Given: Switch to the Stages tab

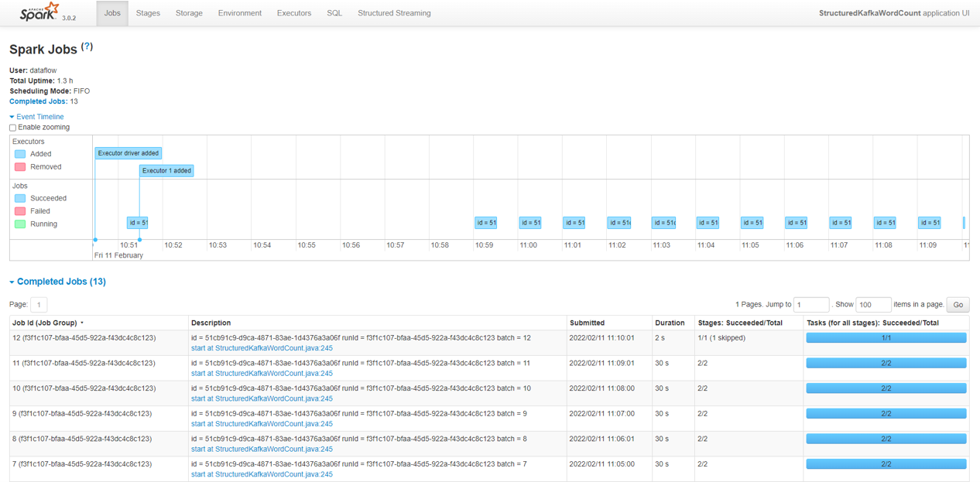Looking at the screenshot, I should coord(148,13).
